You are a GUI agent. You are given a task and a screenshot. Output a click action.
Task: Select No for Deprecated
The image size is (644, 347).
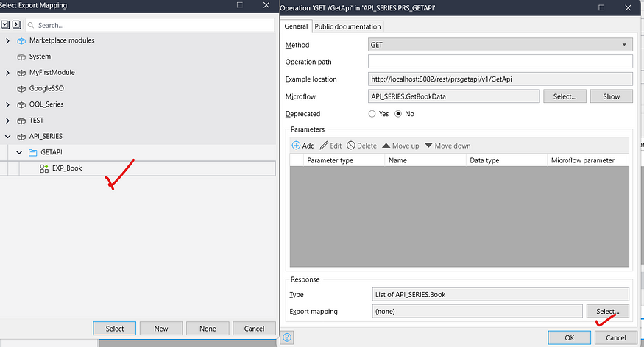[400, 114]
